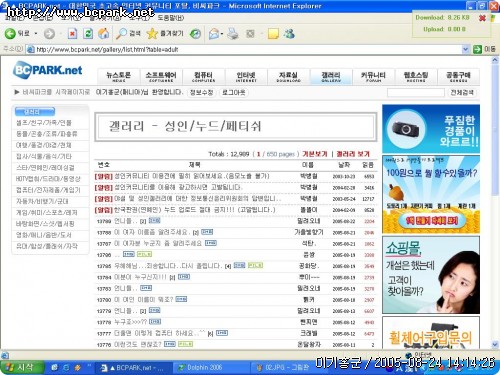
Task: Open sidebar category 컴퓨터/전자제품/게임기
Action: coord(48,190)
